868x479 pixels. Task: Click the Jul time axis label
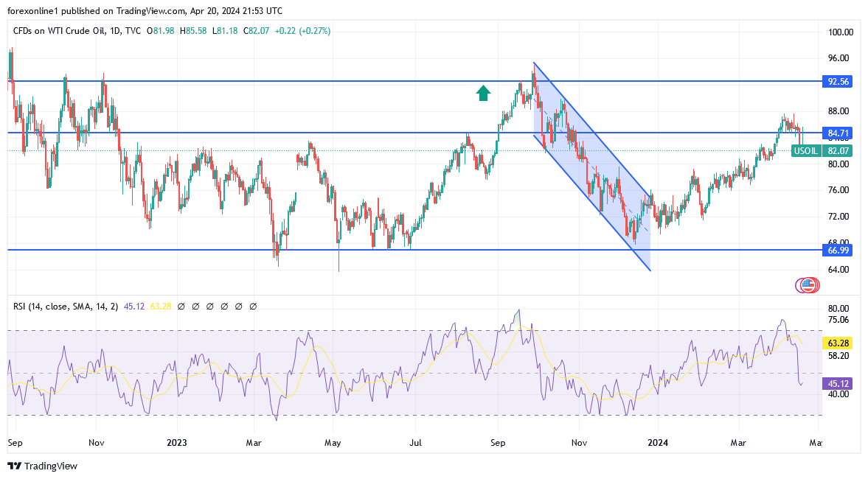click(415, 442)
